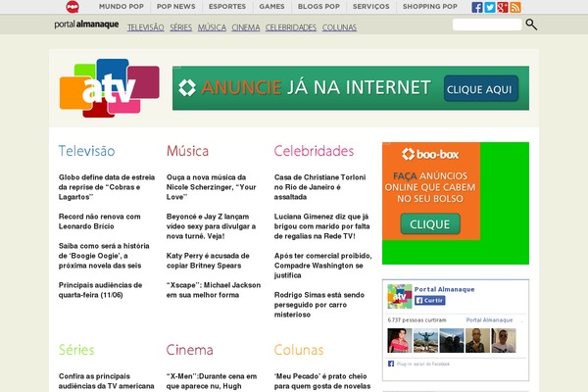
Task: Click the green CLIQUE button in boo-box ad
Action: coord(430,224)
